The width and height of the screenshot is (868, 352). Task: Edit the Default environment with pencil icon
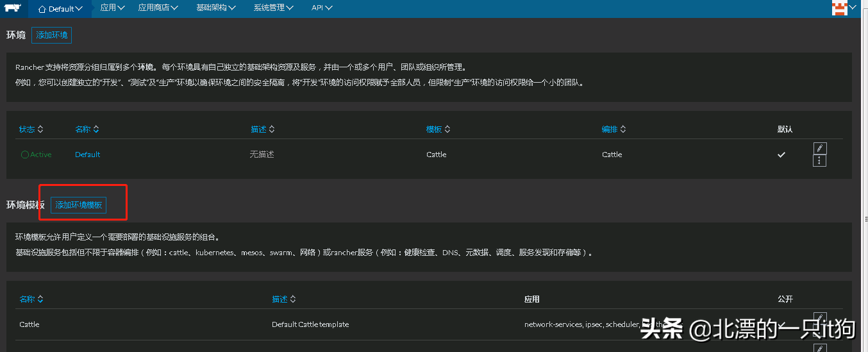click(819, 148)
